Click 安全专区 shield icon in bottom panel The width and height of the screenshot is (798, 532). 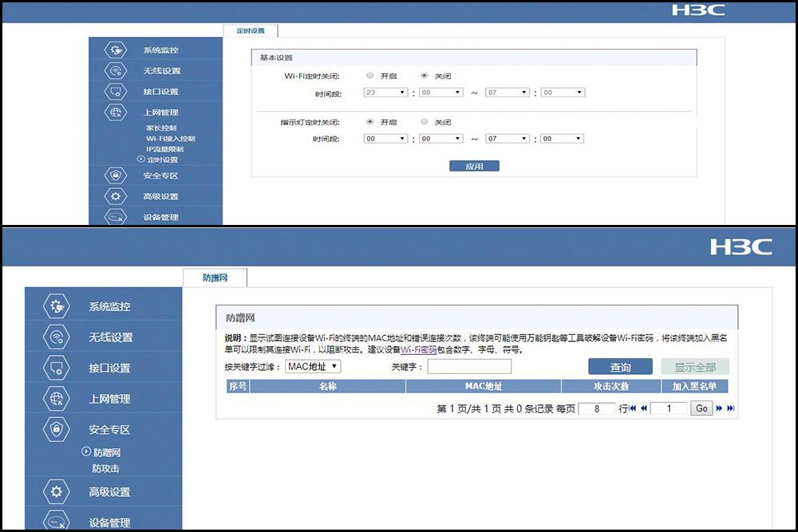coord(56,429)
